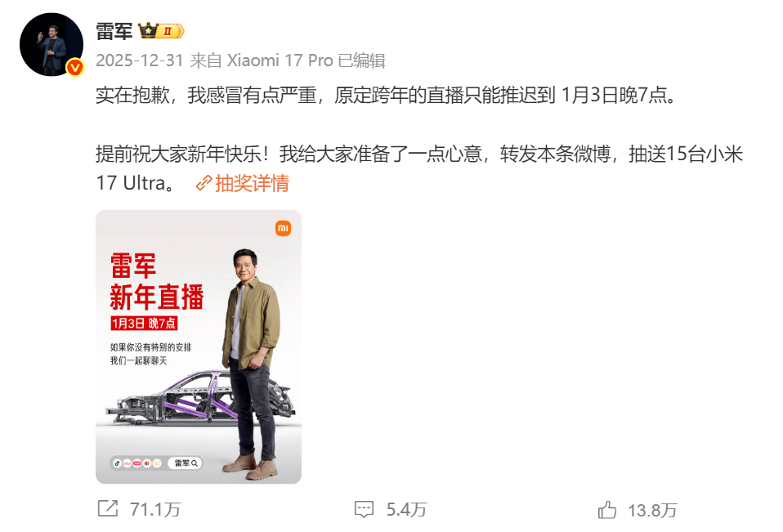Click the orange verified V badge
Screen dimensions: 783x532
pyautogui.click(x=75, y=67)
